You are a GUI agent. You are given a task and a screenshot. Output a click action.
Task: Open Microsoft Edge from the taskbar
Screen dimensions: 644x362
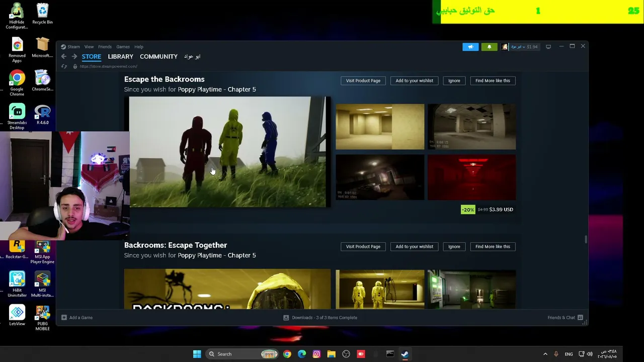pos(302,354)
